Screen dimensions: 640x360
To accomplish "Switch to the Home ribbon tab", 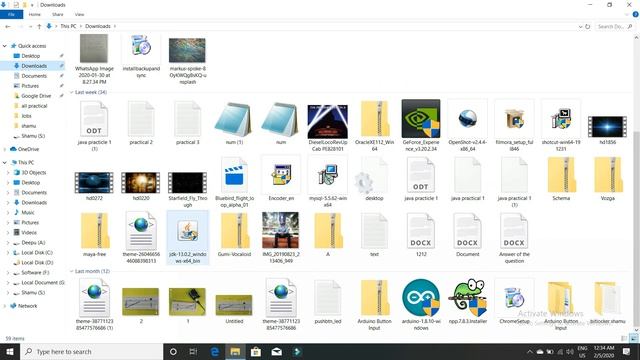I will 35,14.
